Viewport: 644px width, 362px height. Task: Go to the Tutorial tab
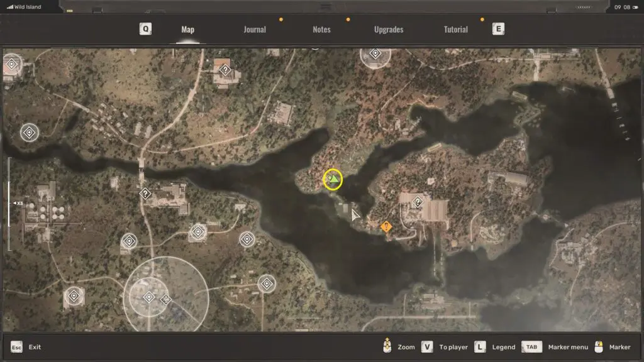[x=456, y=30]
